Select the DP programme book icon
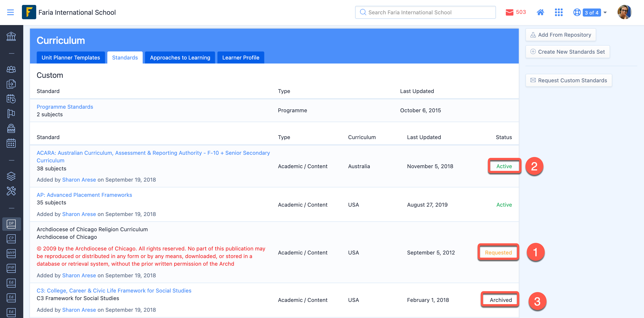644x318 pixels. pyautogui.click(x=11, y=224)
